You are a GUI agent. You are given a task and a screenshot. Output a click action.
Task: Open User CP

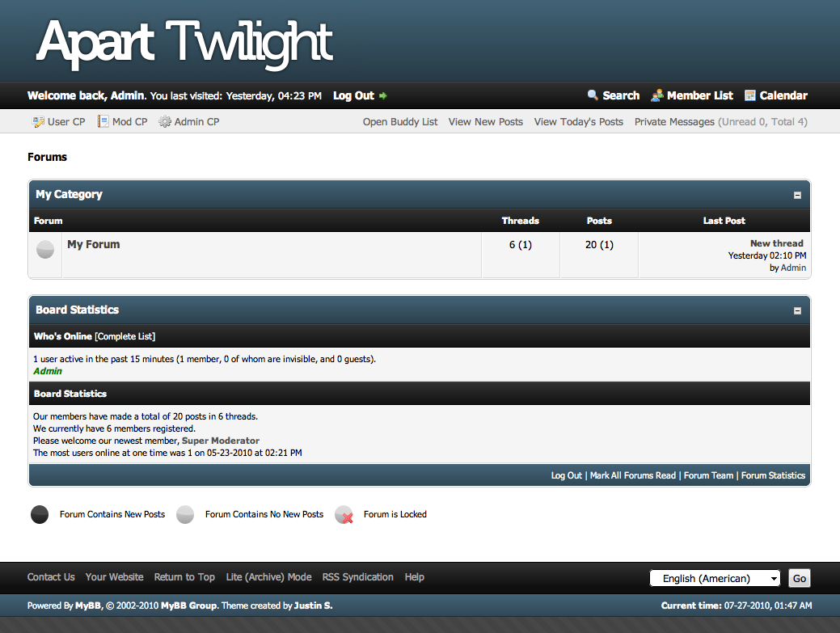(x=66, y=121)
